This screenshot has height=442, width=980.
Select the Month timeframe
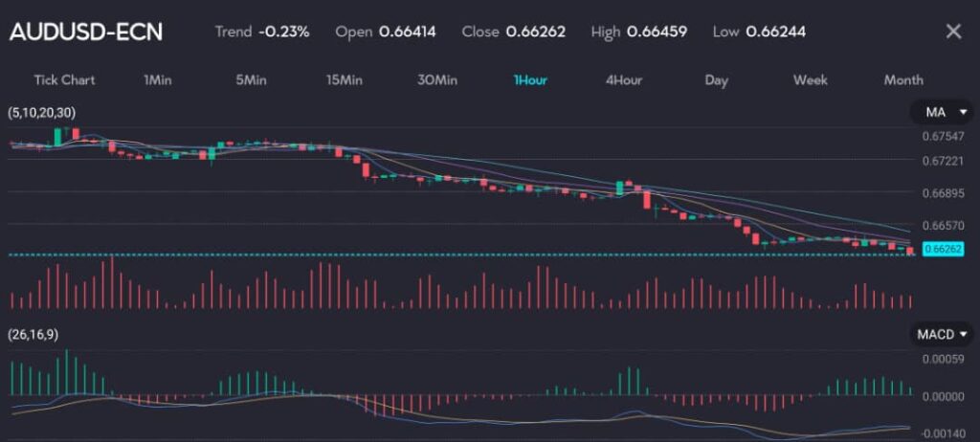click(903, 80)
